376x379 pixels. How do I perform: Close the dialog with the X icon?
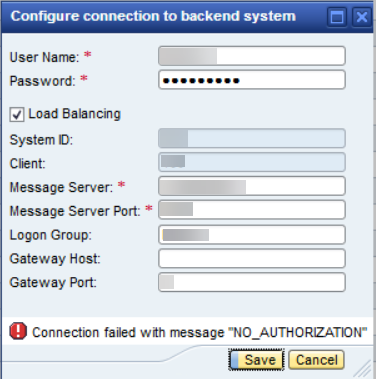click(362, 17)
